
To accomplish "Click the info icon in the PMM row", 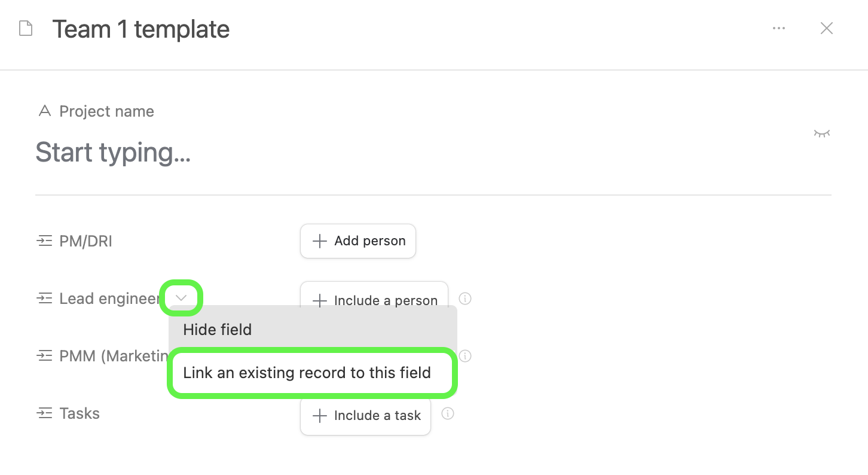I will pyautogui.click(x=465, y=356).
